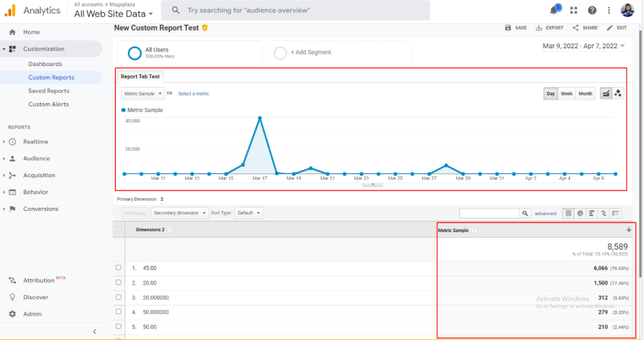Open the notifications bell icon

tap(554, 11)
